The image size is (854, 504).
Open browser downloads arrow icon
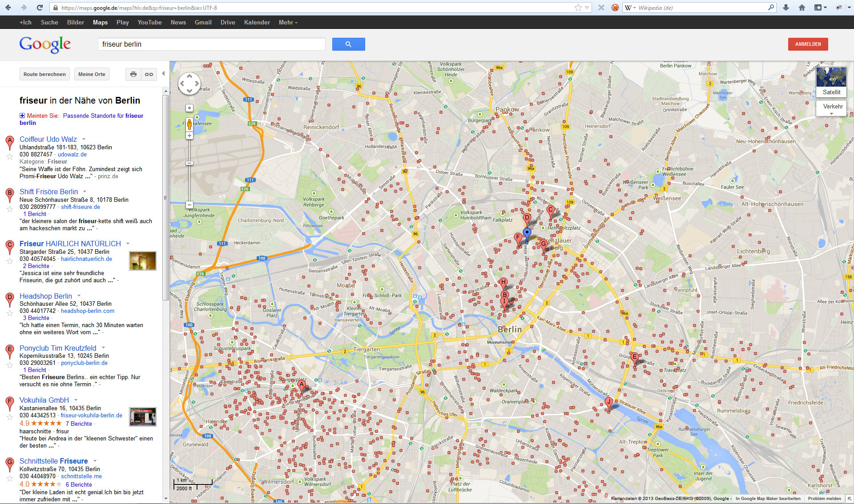click(x=786, y=8)
